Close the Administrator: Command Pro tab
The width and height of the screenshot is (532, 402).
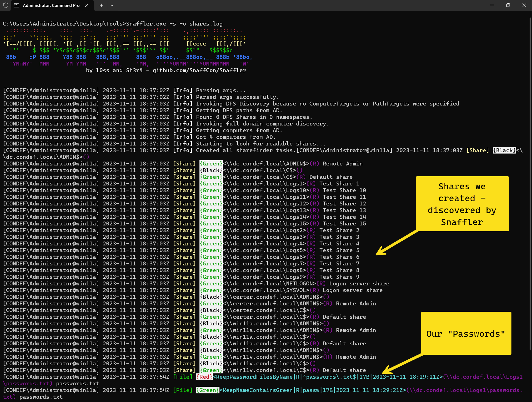(87, 5)
